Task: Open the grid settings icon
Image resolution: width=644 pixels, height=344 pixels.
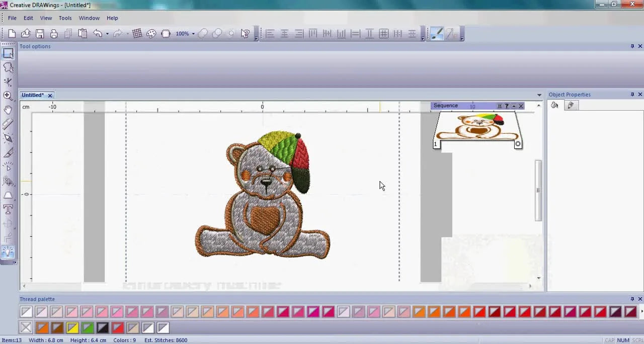Action: tap(137, 33)
